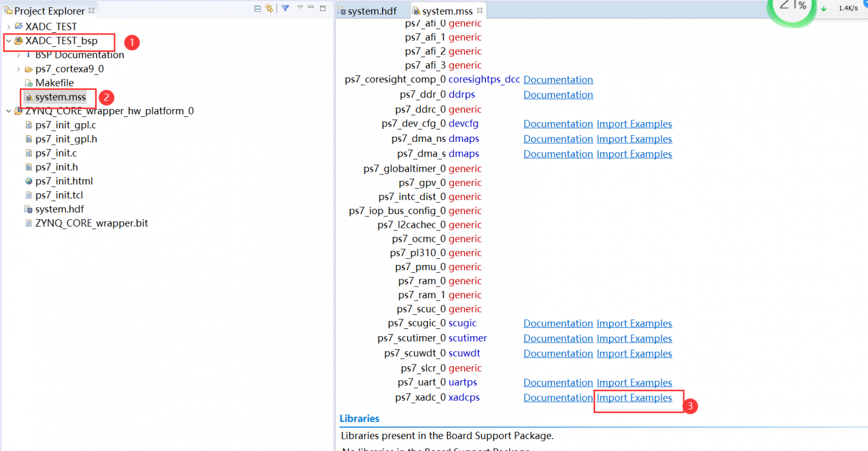Click the blue filter funnel icon
The height and width of the screenshot is (451, 868).
285,8
